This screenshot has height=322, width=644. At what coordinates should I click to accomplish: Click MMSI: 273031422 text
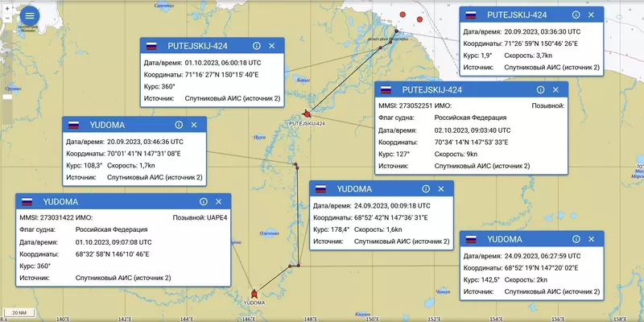pos(47,217)
